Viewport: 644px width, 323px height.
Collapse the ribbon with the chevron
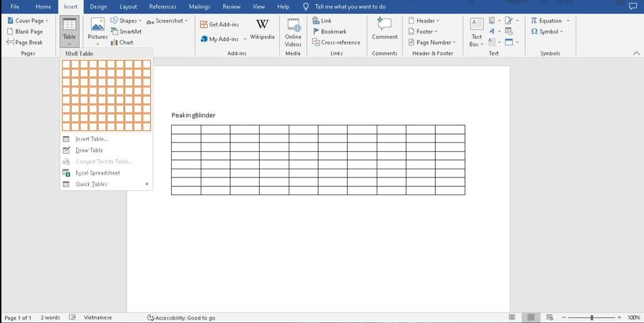point(636,54)
